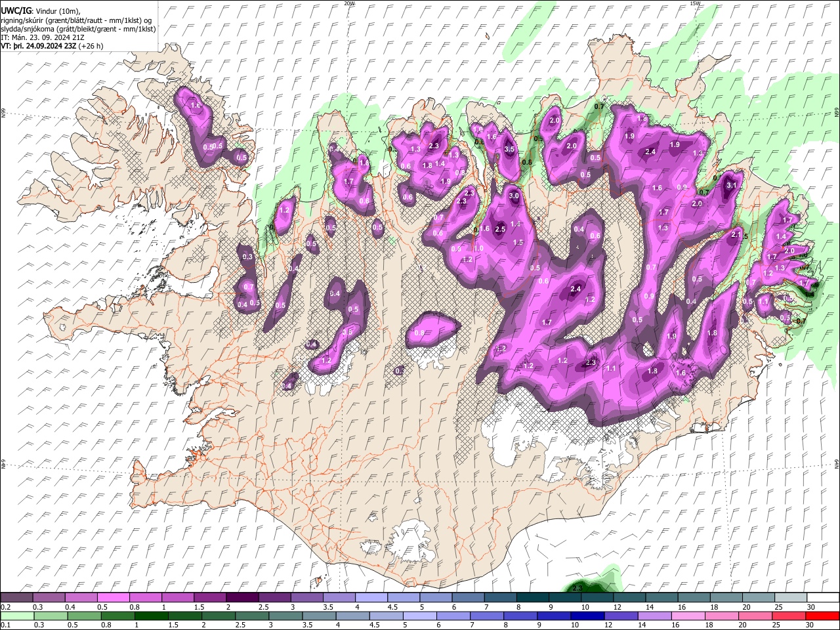Click the "0.4" label on the legend scale
Viewport: 840px width, 630px height.
(x=70, y=607)
